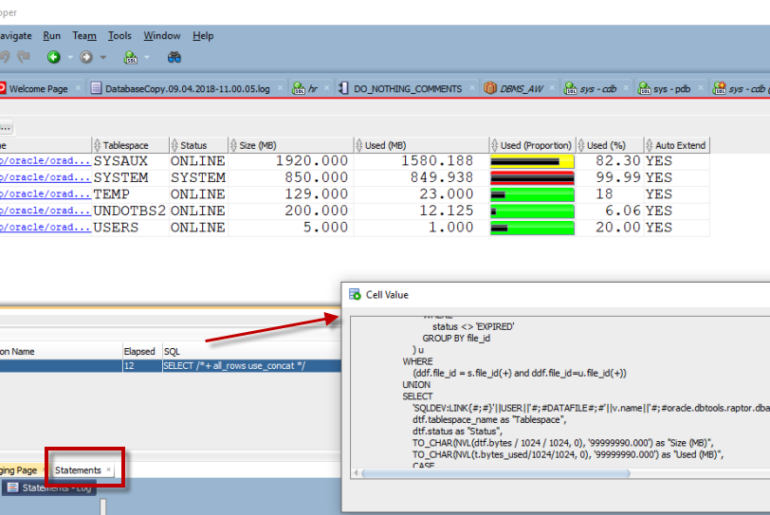Open the SYSTEM datafile link
The image size is (770, 515).
click(x=45, y=178)
